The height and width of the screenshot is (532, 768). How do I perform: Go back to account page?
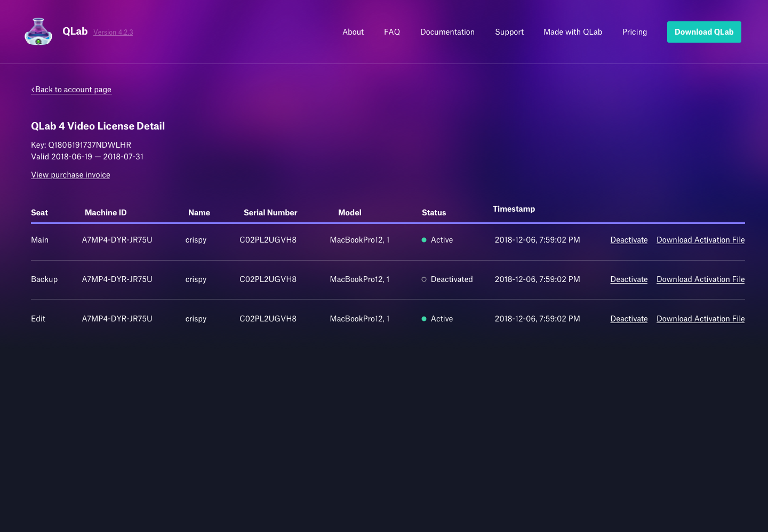coord(71,90)
